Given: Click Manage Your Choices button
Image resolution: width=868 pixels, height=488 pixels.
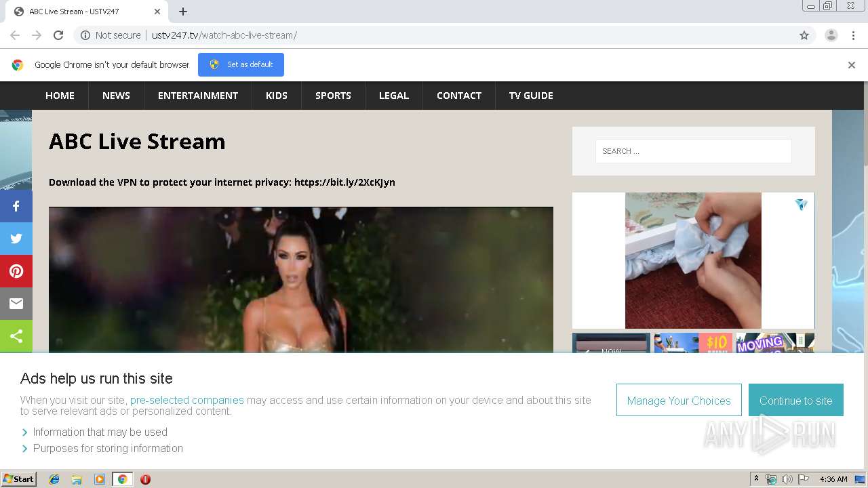Looking at the screenshot, I should tap(679, 401).
